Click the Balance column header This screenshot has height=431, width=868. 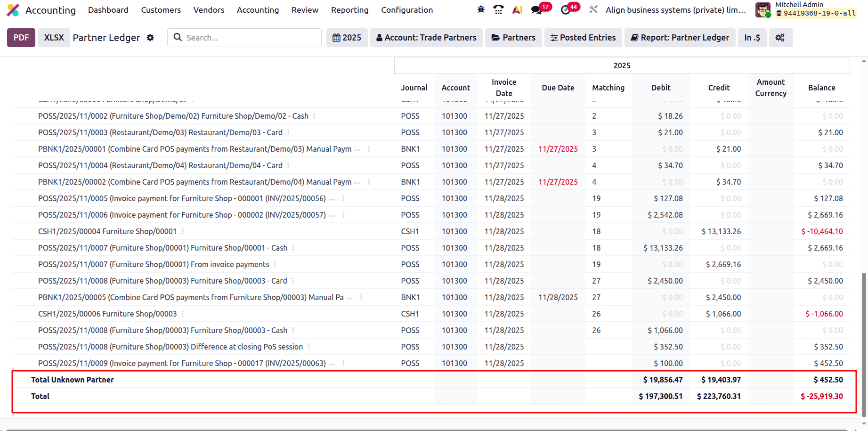click(821, 88)
